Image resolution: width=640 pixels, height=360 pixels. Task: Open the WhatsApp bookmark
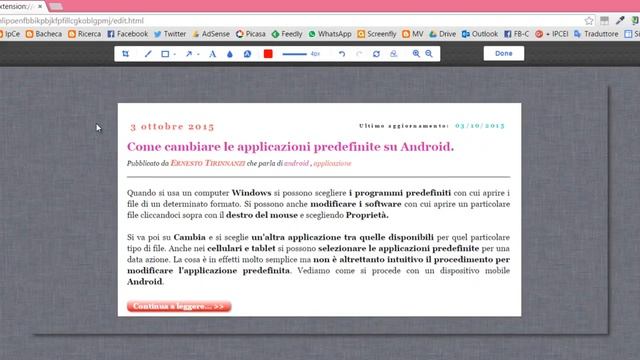(330, 34)
